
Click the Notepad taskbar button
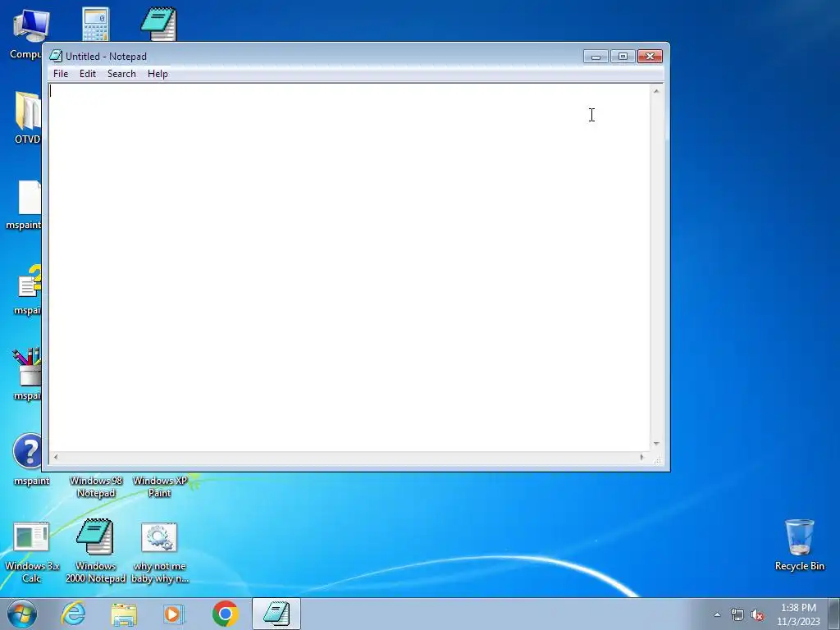pos(276,614)
